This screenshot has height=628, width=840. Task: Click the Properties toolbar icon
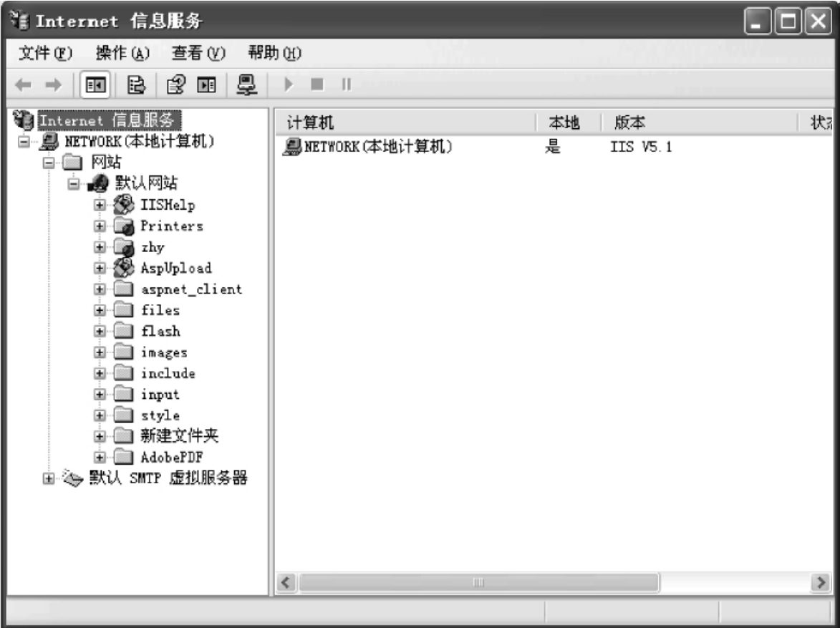click(x=136, y=84)
